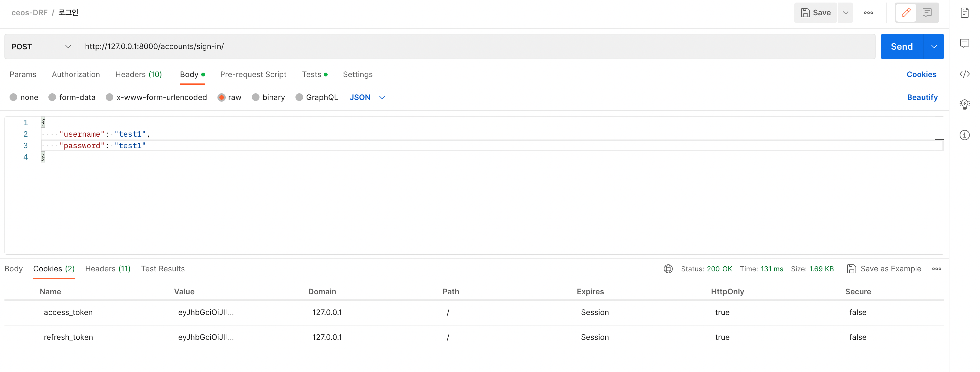Open the request Headers (10) tab
This screenshot has height=372, width=980.
click(138, 75)
